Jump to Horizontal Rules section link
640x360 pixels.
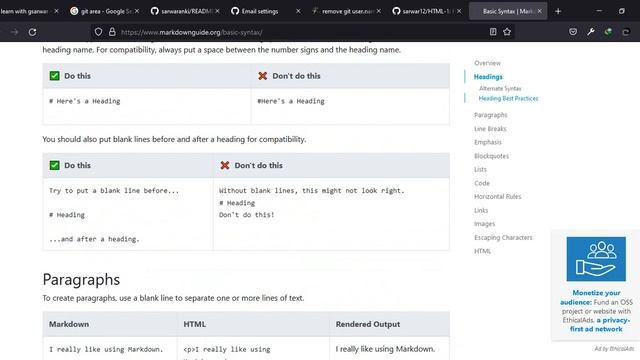pos(498,197)
